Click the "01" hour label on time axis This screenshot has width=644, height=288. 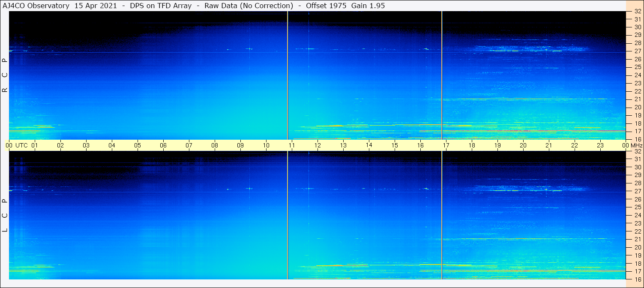[x=35, y=145]
